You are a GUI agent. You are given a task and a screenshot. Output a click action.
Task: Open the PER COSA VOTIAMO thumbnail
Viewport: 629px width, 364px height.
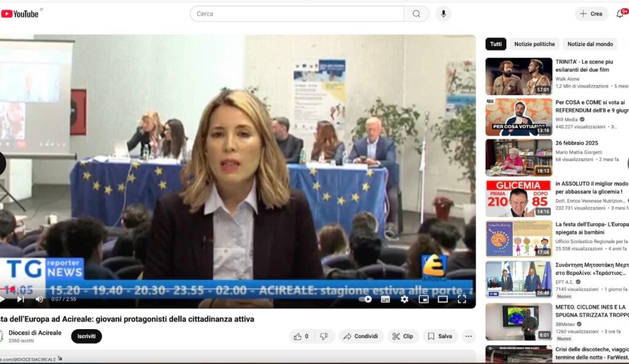pos(518,117)
